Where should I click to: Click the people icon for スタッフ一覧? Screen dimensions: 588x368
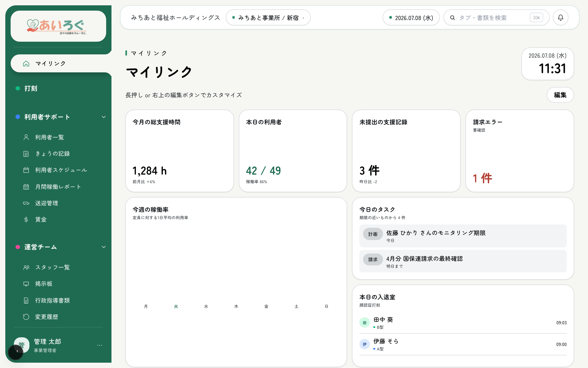tap(26, 267)
